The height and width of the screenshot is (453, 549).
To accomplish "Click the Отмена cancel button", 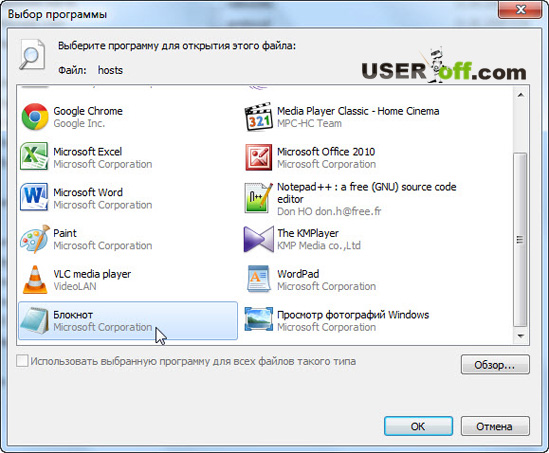I will pos(495,426).
